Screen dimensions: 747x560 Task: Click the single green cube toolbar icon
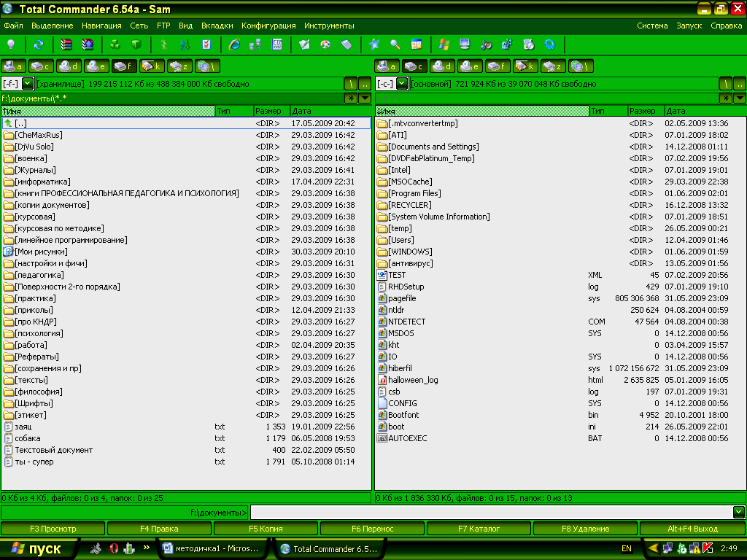pos(136,44)
